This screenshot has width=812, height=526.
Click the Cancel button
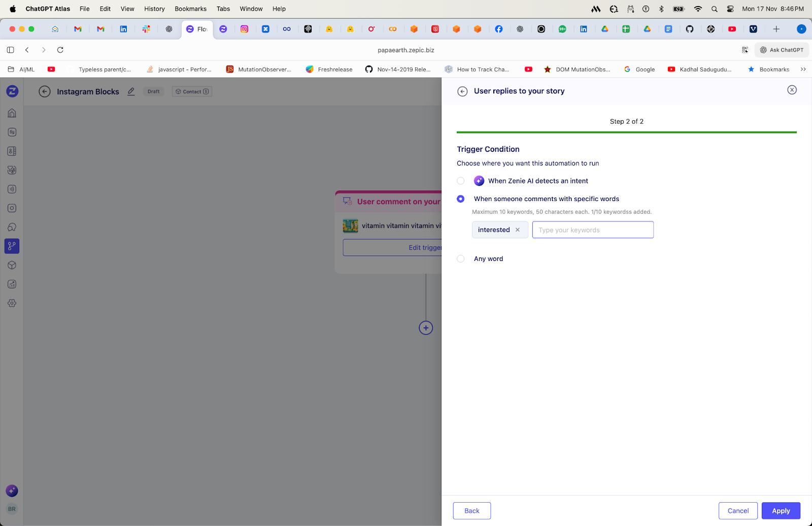[738, 511]
